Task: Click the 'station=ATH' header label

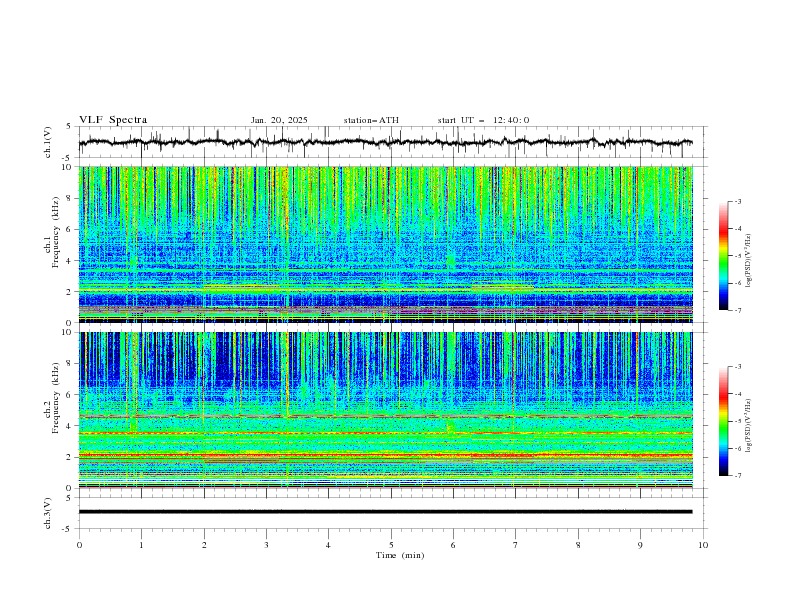Action: coord(371,120)
